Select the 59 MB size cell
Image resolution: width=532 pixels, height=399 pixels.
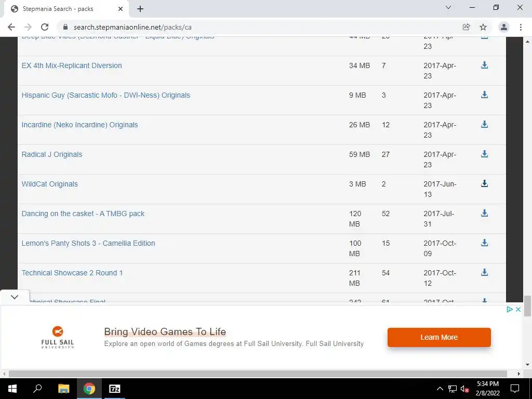pyautogui.click(x=360, y=154)
